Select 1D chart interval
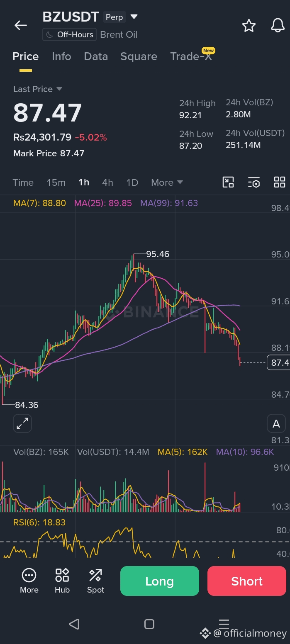This screenshot has height=644, width=290. [132, 182]
